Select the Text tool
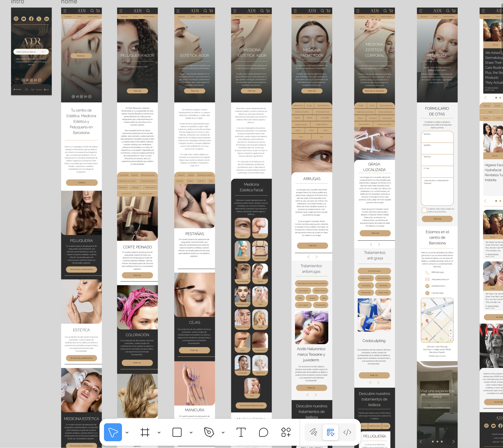Image resolution: width=503 pixels, height=448 pixels. tap(241, 432)
